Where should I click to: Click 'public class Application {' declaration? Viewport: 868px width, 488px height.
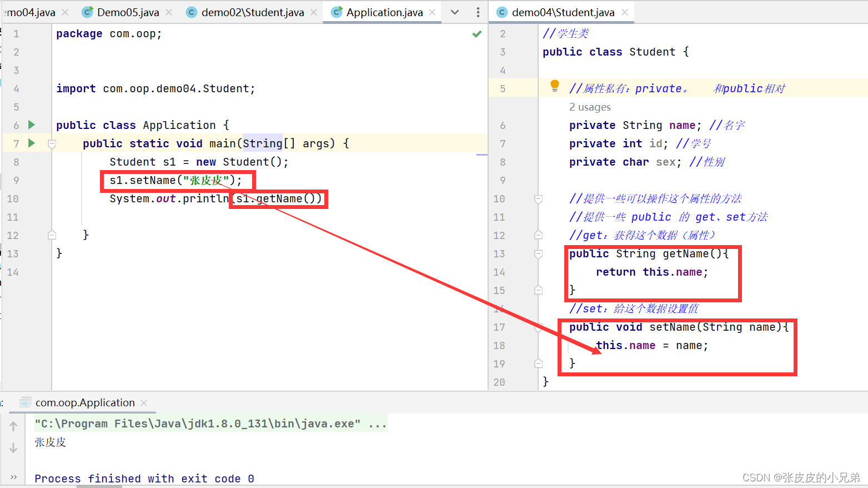(143, 125)
